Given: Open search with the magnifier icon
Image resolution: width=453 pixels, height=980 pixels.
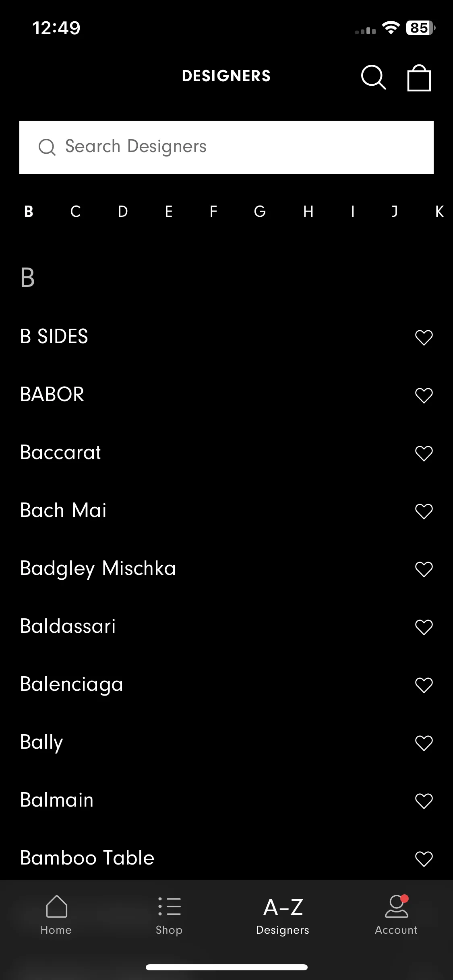Looking at the screenshot, I should click(x=373, y=77).
